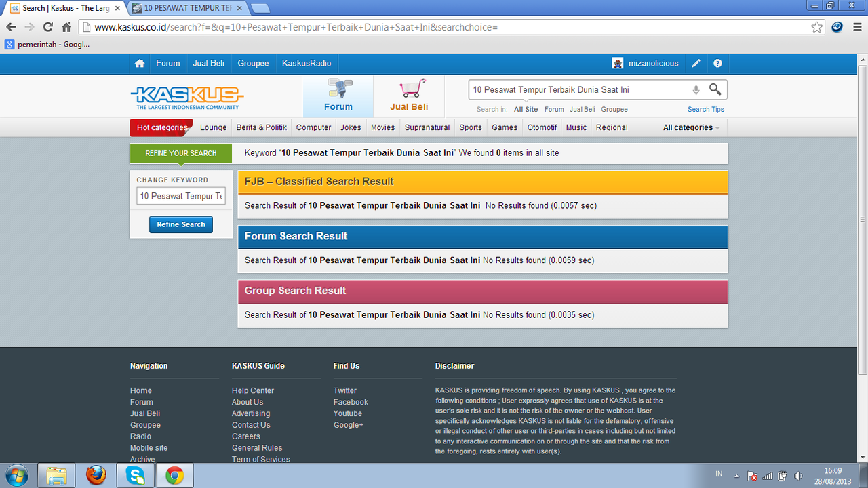Click the magnifying glass search icon
This screenshot has width=868, height=488.
click(715, 89)
